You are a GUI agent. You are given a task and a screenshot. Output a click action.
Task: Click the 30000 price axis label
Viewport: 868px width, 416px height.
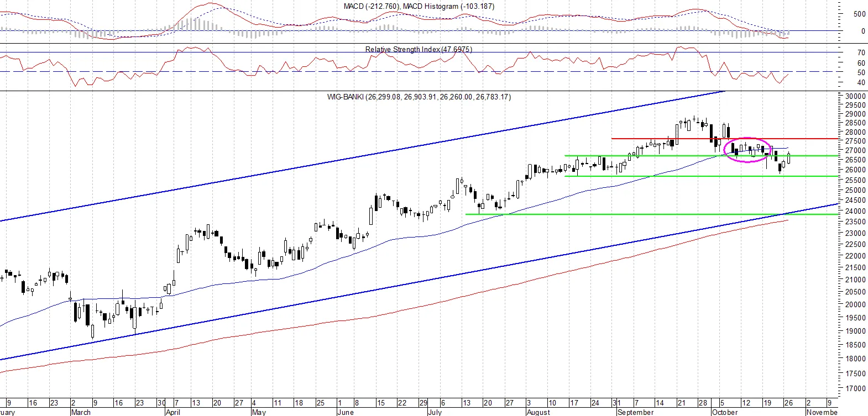click(855, 96)
